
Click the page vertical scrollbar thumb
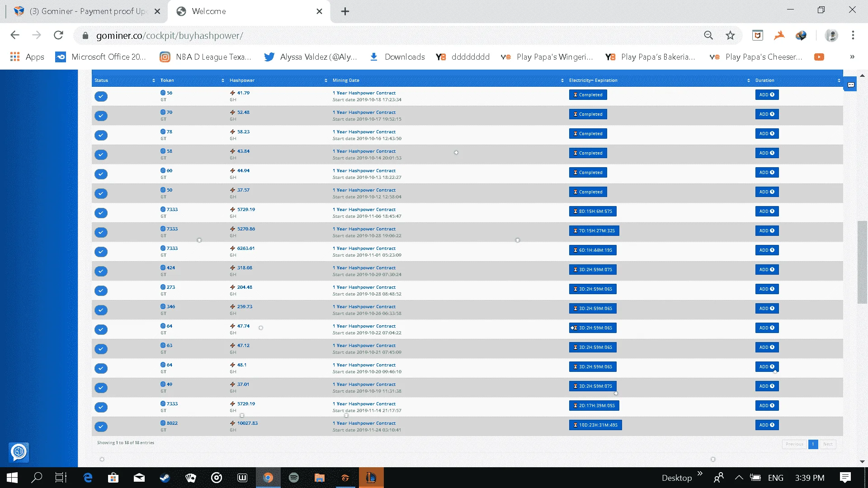(x=862, y=262)
